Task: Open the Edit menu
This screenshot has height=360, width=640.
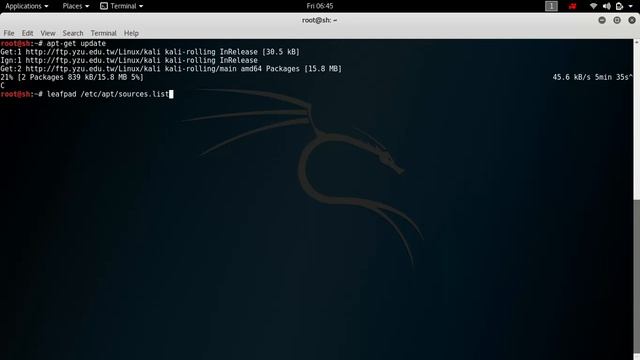Action: 27,33
